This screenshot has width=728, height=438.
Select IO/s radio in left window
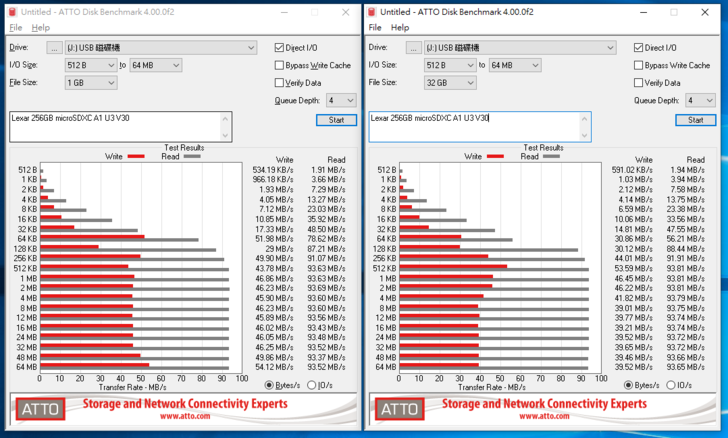pos(312,385)
